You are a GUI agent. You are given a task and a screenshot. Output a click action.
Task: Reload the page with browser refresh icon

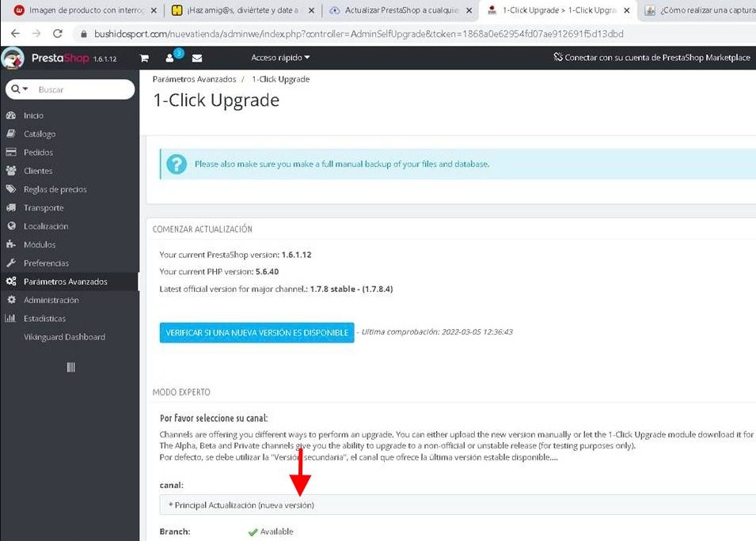(x=58, y=34)
